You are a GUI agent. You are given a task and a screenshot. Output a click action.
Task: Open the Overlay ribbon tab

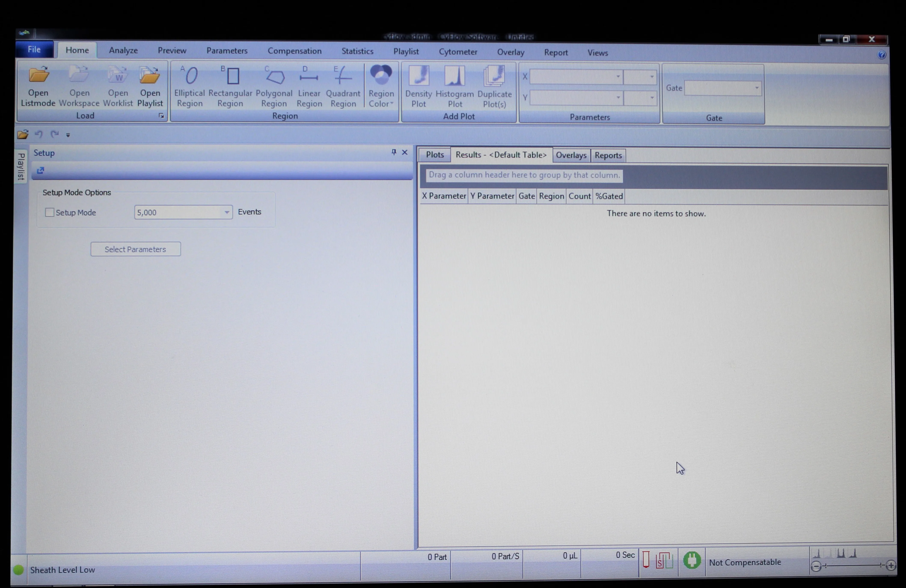coord(511,52)
